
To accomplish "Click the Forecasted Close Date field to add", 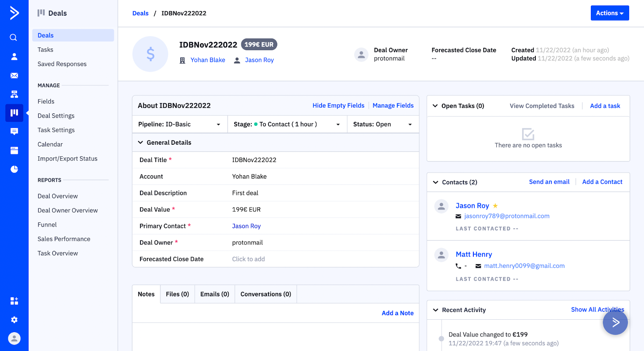I will click(248, 259).
